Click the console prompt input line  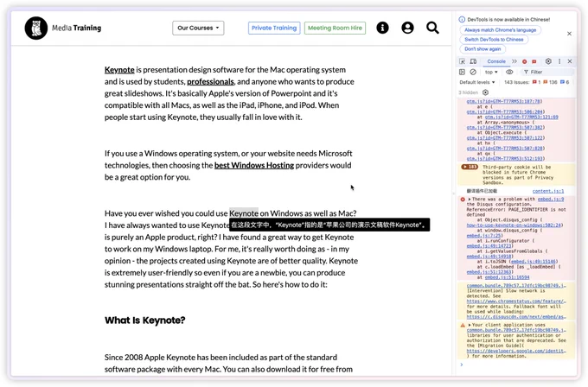517,365
